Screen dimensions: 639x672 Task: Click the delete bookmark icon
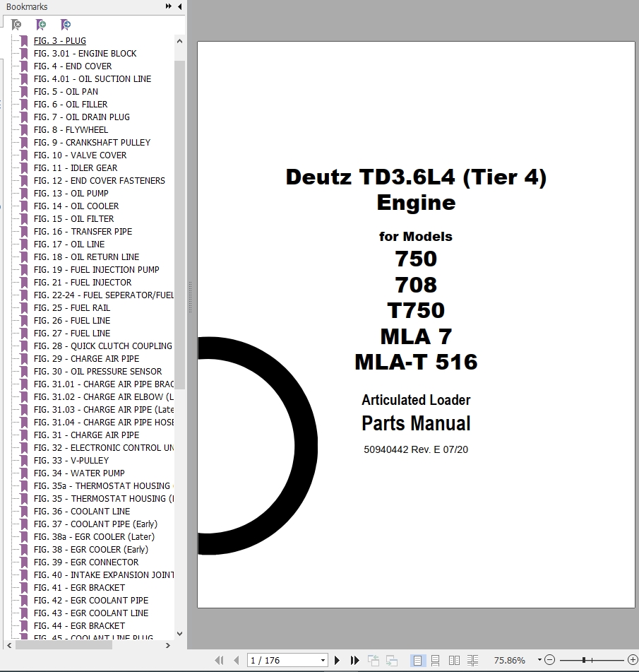(x=16, y=25)
